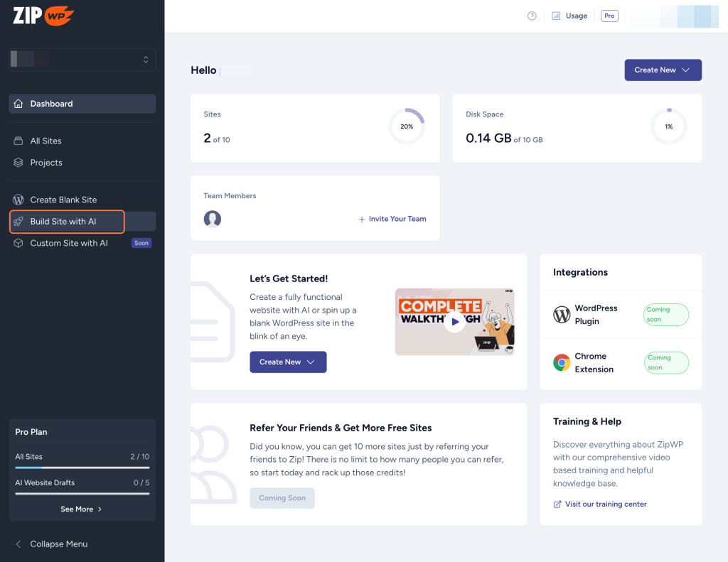
Task: Click the Projects stacked-layers icon
Action: point(17,163)
